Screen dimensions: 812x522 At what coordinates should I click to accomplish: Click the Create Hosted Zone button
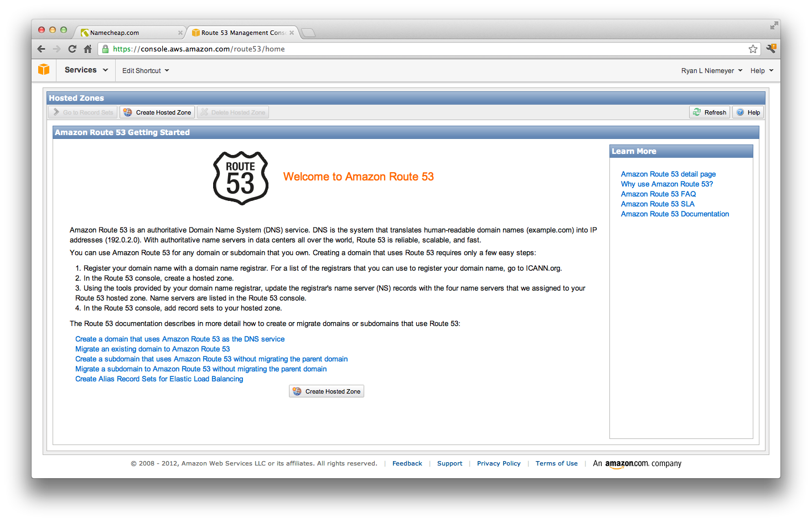point(326,391)
